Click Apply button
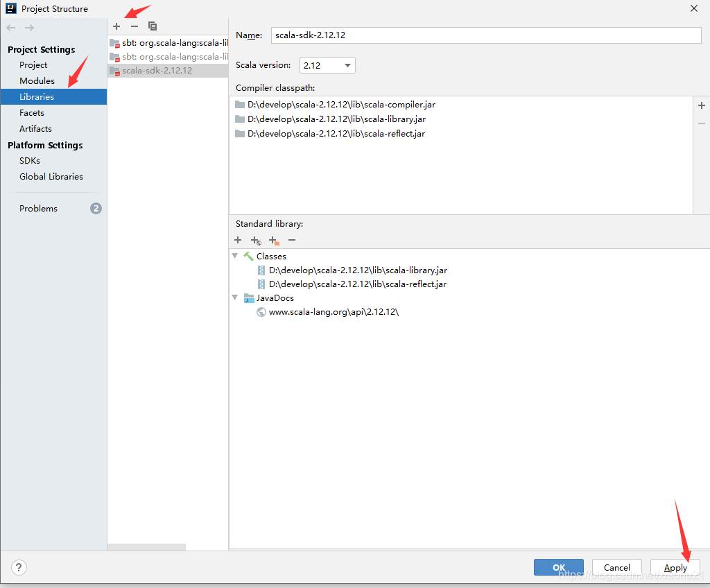 [x=675, y=567]
